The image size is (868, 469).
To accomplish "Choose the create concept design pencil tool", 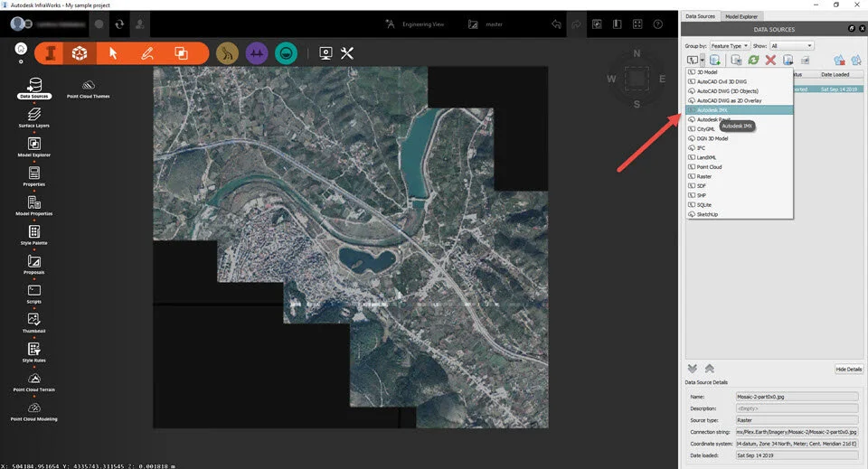I will click(147, 53).
